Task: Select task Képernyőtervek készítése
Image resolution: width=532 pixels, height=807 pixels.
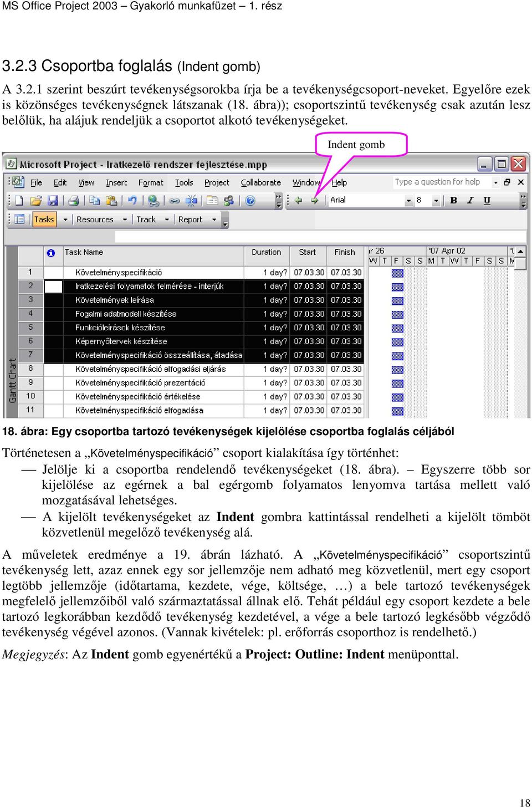Action: tap(121, 341)
